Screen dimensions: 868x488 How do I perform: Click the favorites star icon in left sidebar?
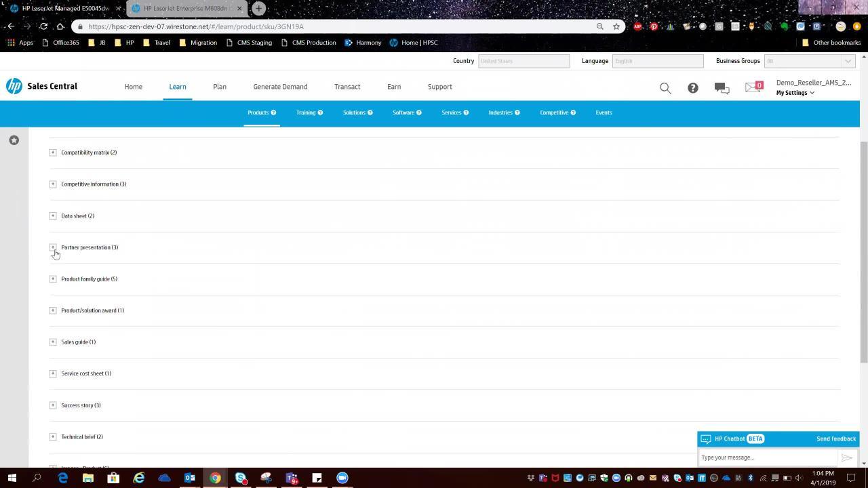[x=14, y=140]
